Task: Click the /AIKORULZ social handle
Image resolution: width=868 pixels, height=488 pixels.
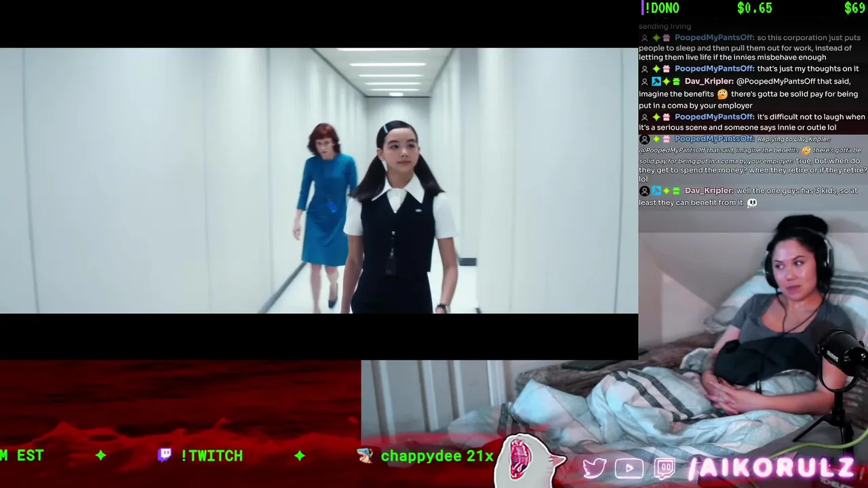Action: pyautogui.click(x=770, y=468)
